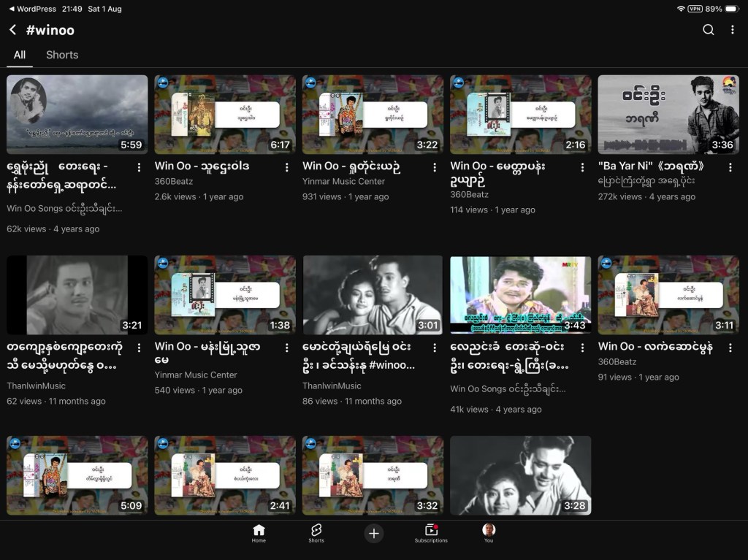Open options for the 114 views video
748x560 pixels.
(582, 167)
